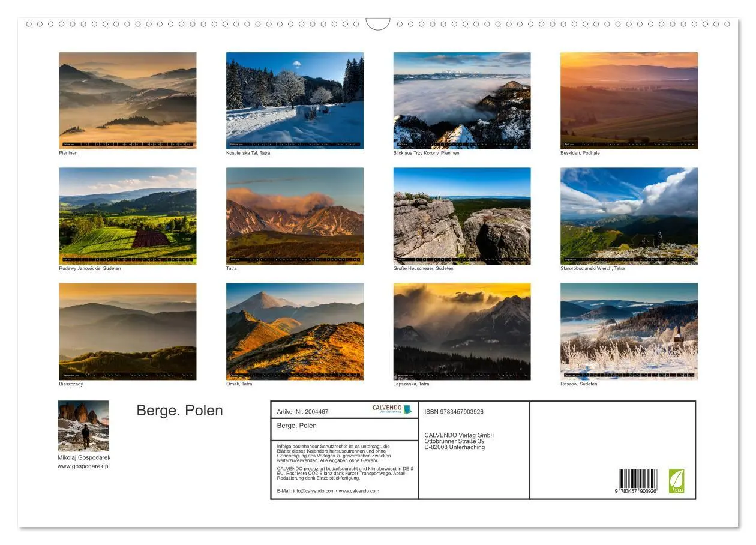Select the Große Heuscheuer rocks photo

(462, 216)
